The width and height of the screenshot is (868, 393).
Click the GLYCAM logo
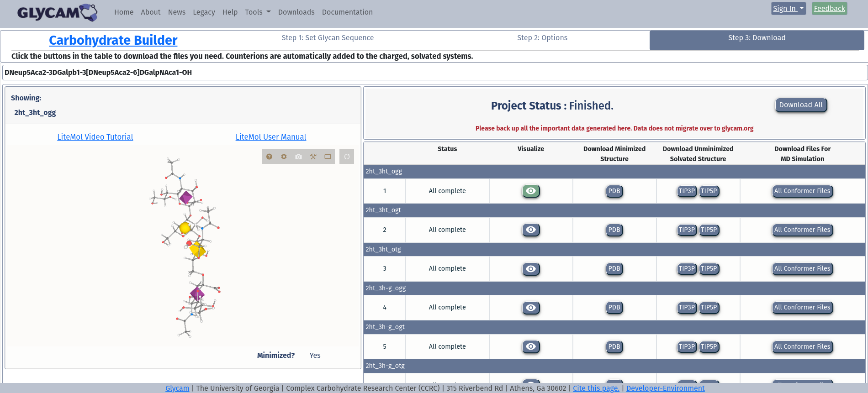pyautogui.click(x=57, y=12)
